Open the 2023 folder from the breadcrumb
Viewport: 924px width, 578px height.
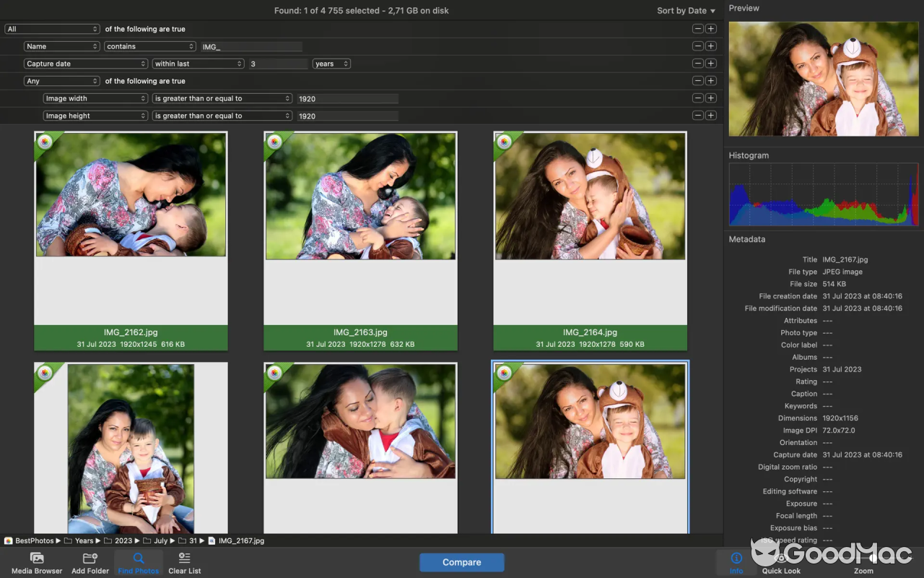123,540
